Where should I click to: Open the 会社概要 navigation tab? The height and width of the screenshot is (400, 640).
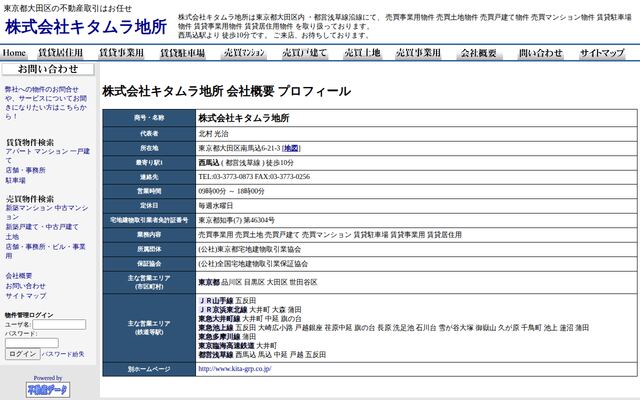(x=479, y=53)
